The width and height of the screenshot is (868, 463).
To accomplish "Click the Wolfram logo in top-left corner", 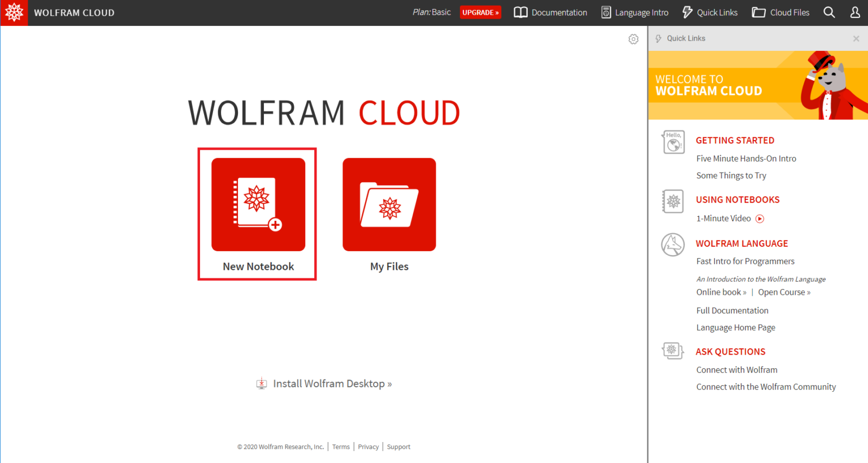I will (14, 12).
